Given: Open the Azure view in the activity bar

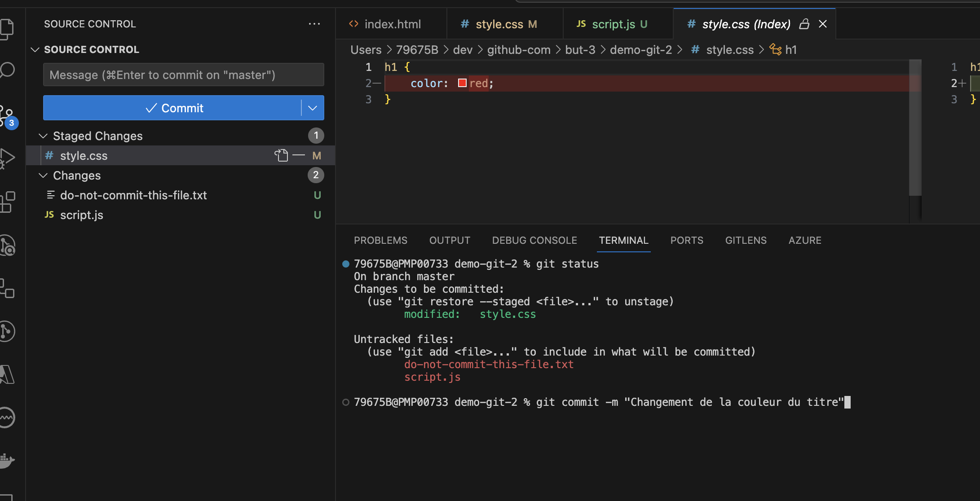Looking at the screenshot, I should pyautogui.click(x=6, y=374).
